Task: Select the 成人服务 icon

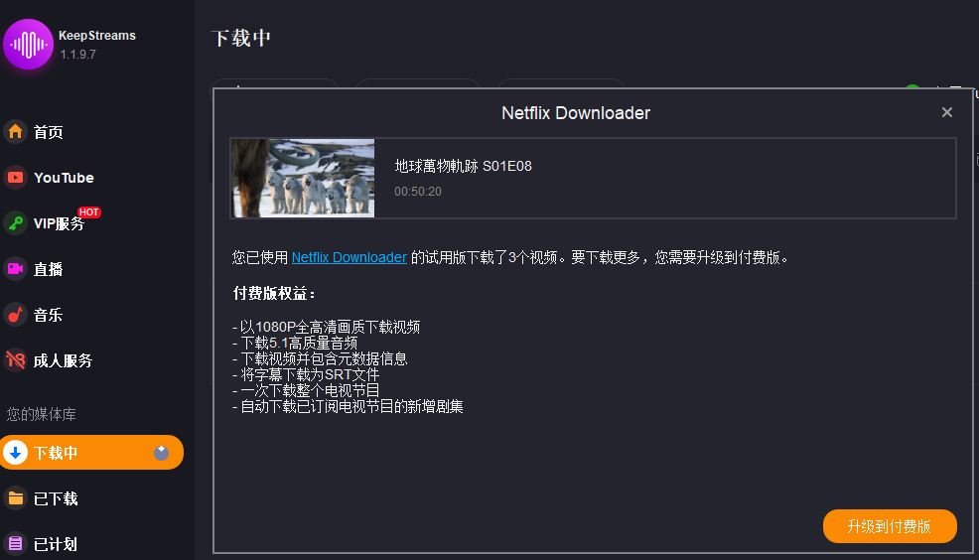Action: pos(16,360)
